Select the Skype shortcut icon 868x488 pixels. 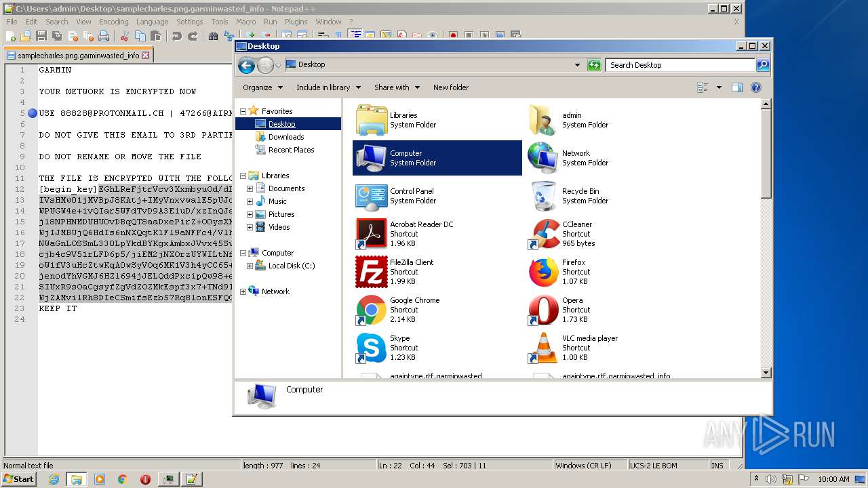pyautogui.click(x=372, y=348)
